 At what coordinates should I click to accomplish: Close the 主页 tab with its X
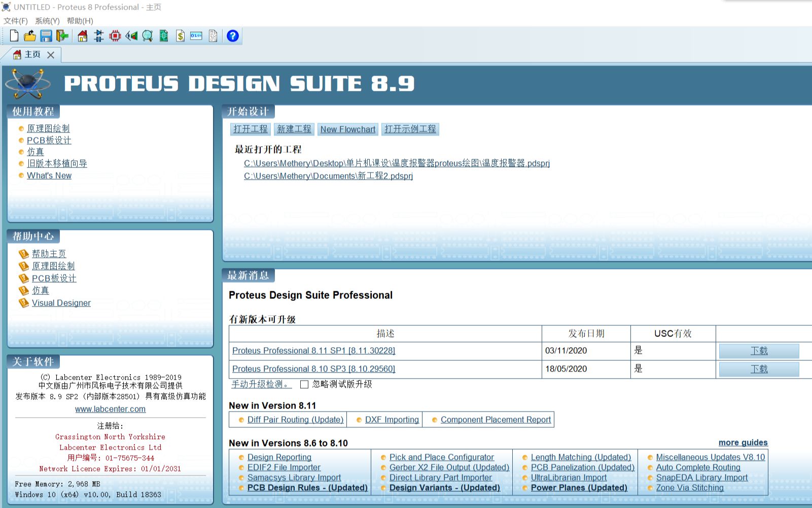[x=51, y=55]
